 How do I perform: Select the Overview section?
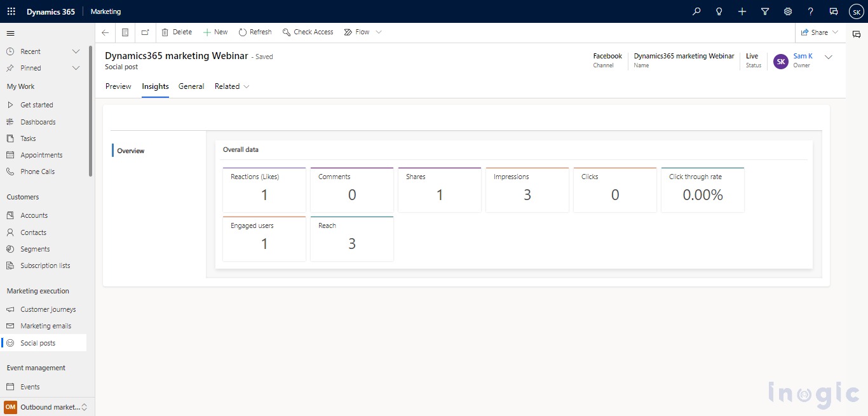point(131,151)
